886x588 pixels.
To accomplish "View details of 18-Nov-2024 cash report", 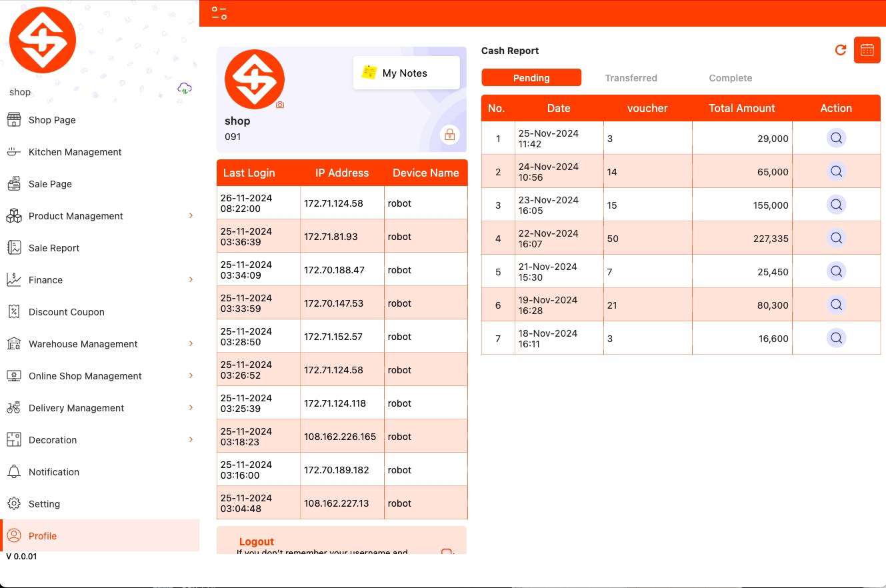I will (x=837, y=338).
